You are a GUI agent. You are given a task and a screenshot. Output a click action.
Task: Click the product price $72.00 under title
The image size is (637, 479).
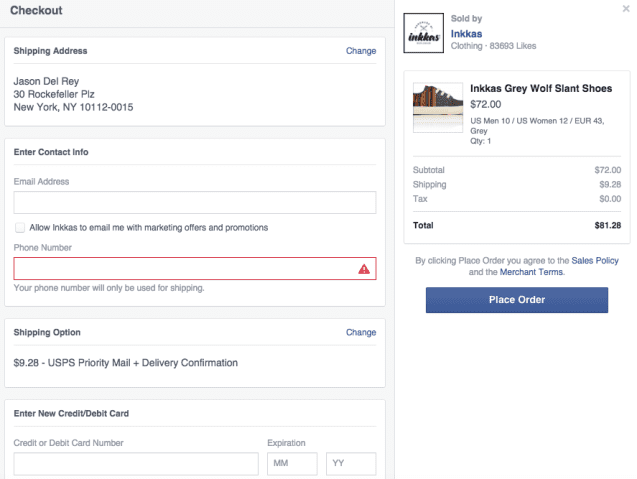(485, 104)
